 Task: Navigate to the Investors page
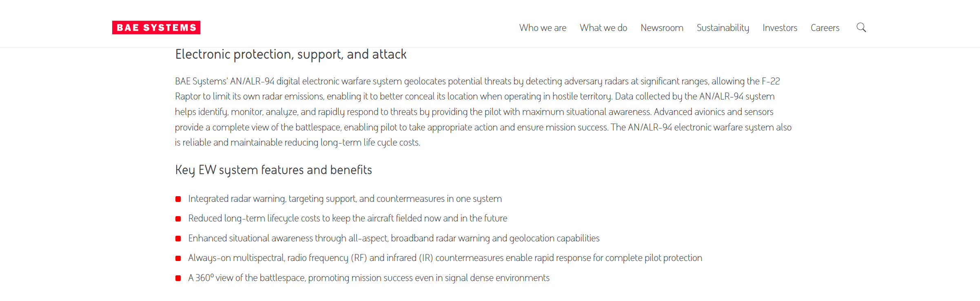(780, 28)
